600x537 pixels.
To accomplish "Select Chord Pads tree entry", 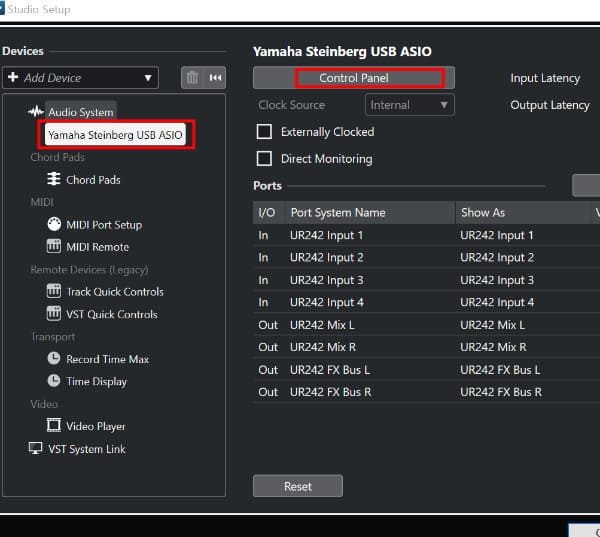I will [x=93, y=180].
